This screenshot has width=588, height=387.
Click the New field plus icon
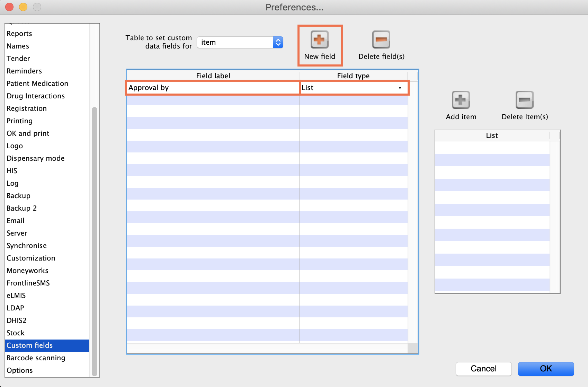tap(319, 40)
